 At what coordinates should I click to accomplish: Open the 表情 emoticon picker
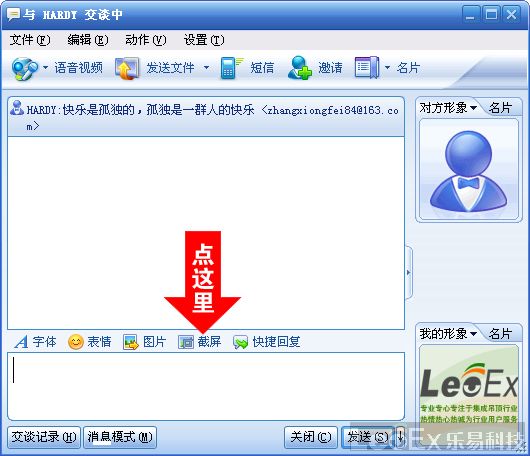coord(90,342)
